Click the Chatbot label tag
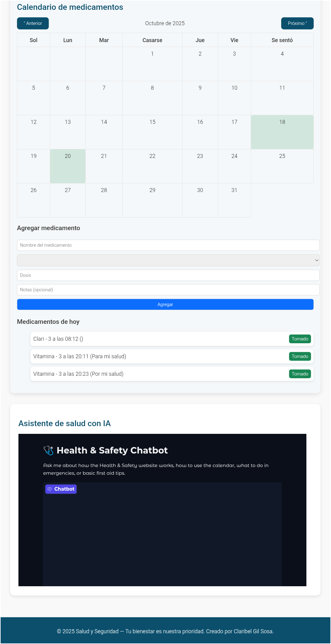The height and width of the screenshot is (644, 331). click(x=61, y=489)
